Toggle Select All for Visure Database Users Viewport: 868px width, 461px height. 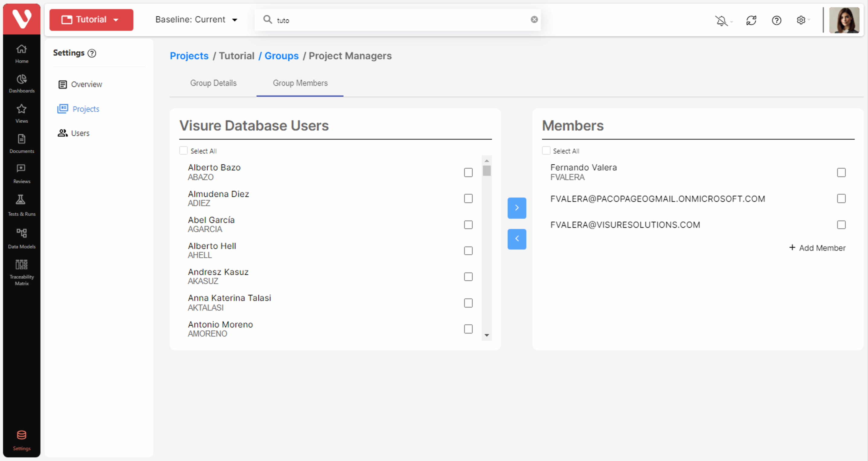[183, 150]
